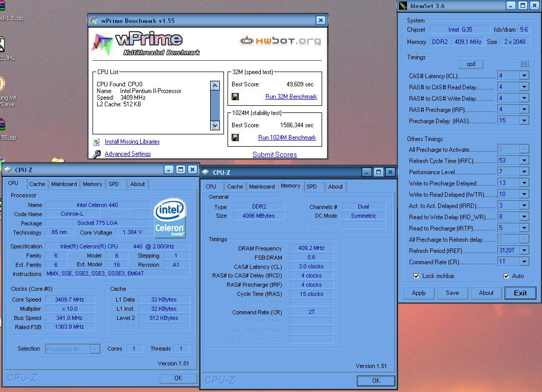Open the About tab in left CPU-Z
Viewport: 542px width, 392px height.
tap(138, 184)
